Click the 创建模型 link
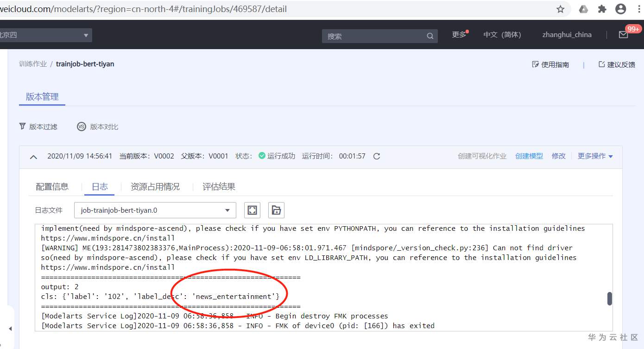 pos(529,156)
